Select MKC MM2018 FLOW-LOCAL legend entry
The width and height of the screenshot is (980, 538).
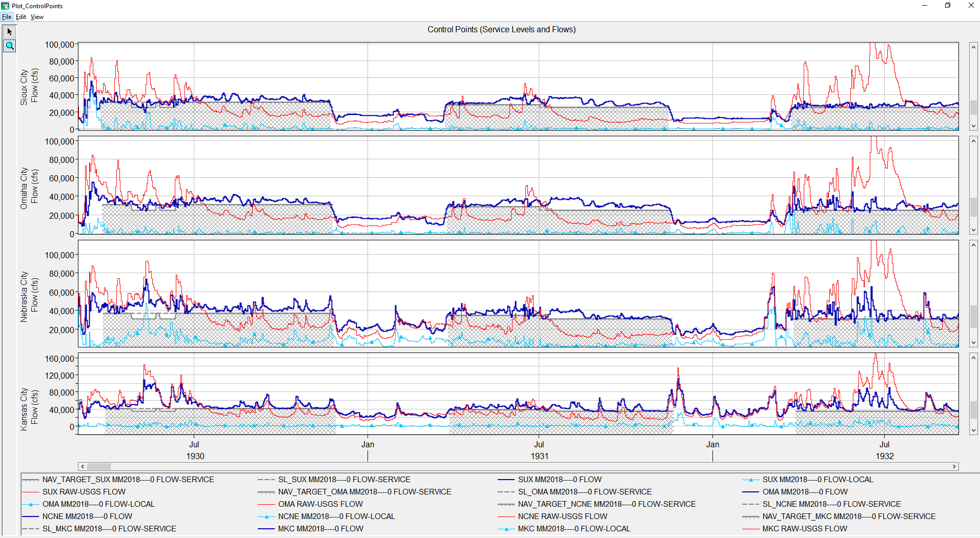574,529
